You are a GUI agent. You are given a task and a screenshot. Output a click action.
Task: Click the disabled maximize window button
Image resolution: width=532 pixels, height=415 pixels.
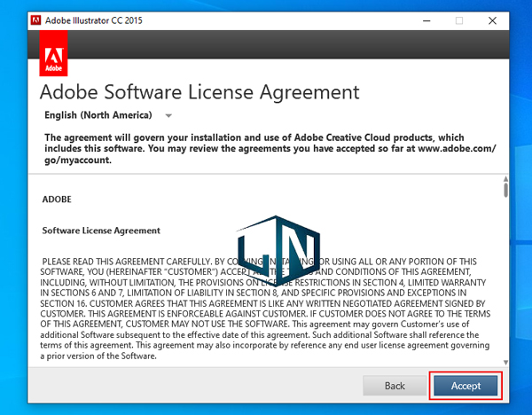click(459, 20)
